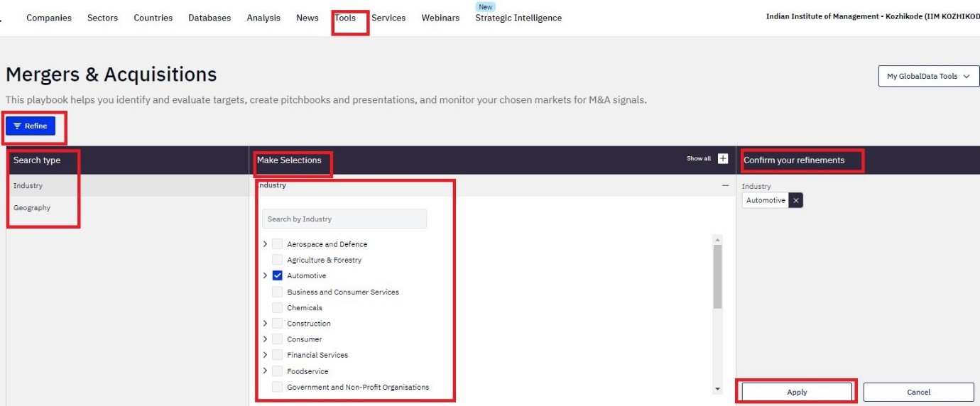Image resolution: width=980 pixels, height=406 pixels.
Task: Click the scrollbar down arrow
Action: point(717,389)
